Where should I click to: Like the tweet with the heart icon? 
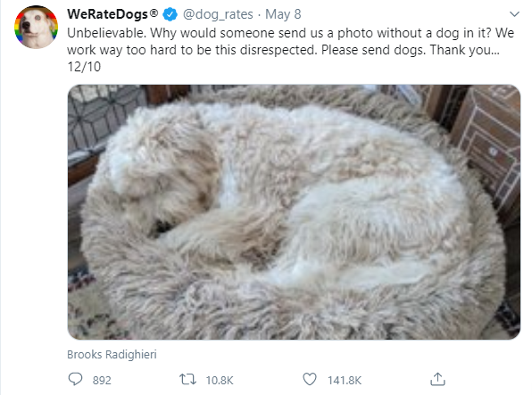pyautogui.click(x=310, y=379)
